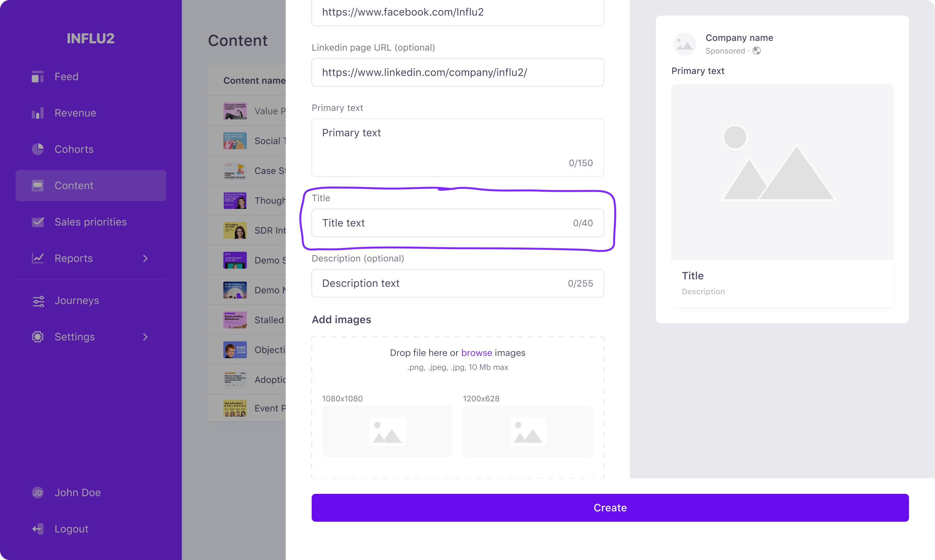Open the Journeys menu item

(91, 301)
